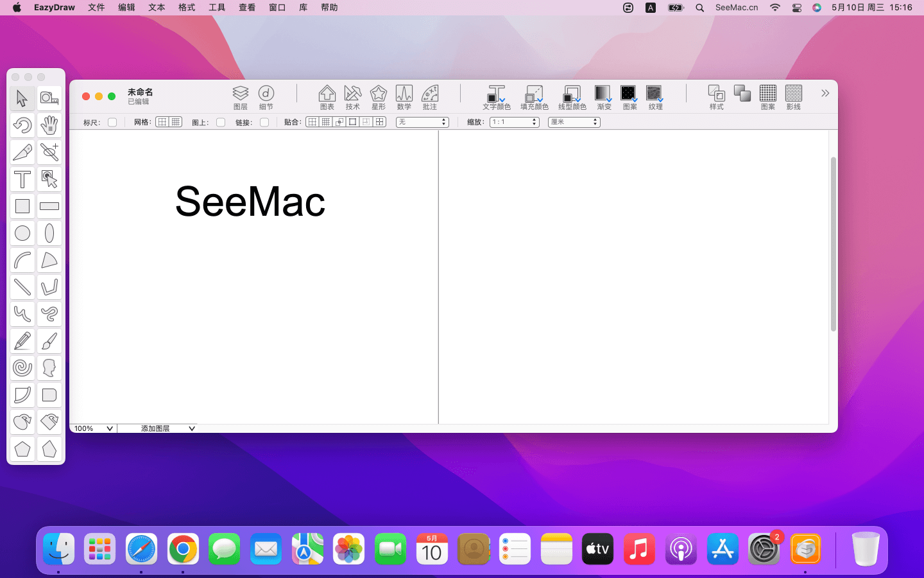Open the 工具 menu

pyautogui.click(x=217, y=8)
